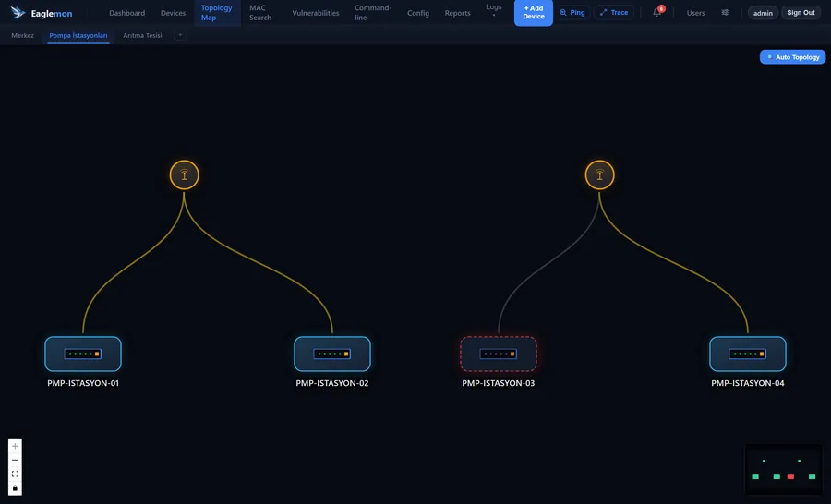Image resolution: width=831 pixels, height=504 pixels.
Task: Select the right wireless antenna node
Action: (599, 174)
